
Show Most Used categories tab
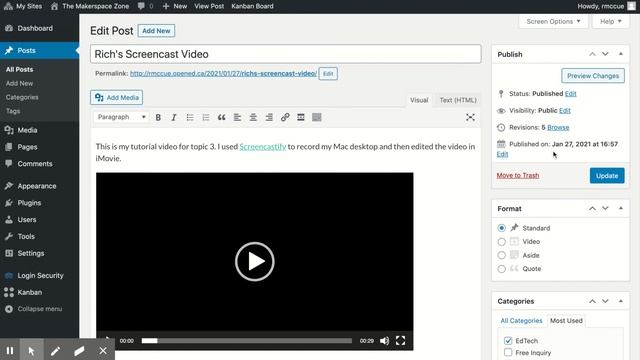click(566, 321)
